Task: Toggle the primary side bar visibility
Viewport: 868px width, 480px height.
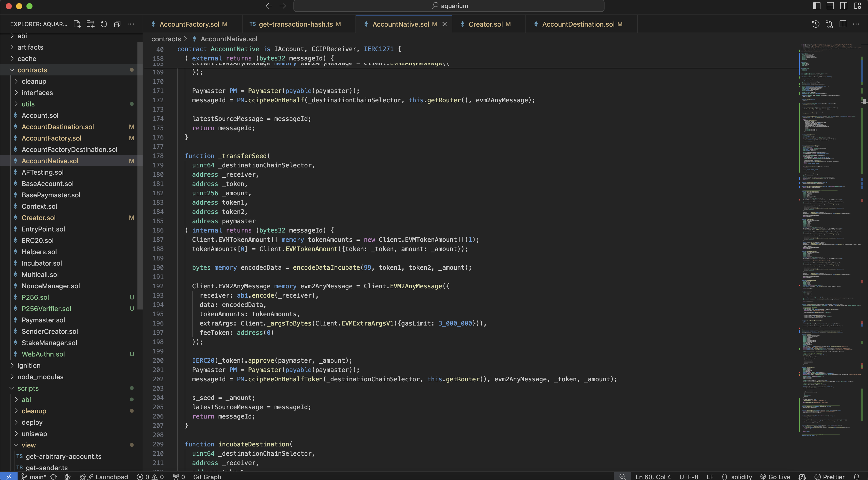Action: (x=816, y=6)
